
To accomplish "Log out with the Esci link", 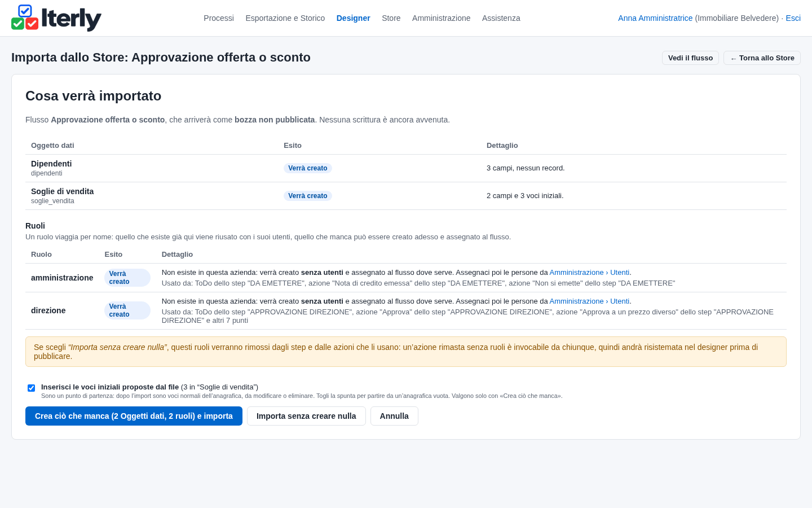I will point(793,18).
